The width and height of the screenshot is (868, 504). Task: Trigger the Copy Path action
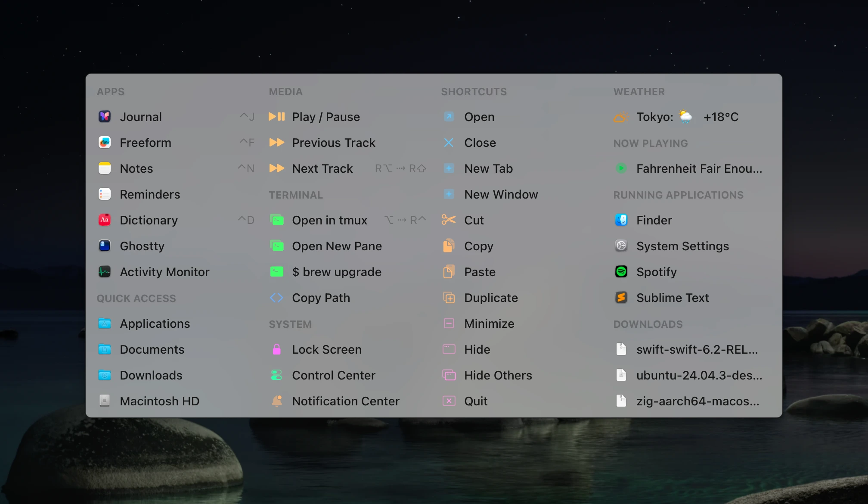click(321, 298)
